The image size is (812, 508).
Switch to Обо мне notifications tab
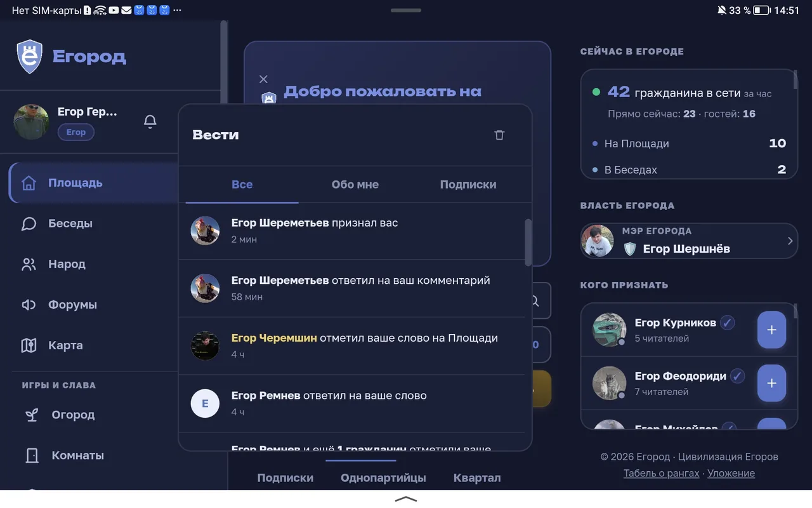click(355, 185)
